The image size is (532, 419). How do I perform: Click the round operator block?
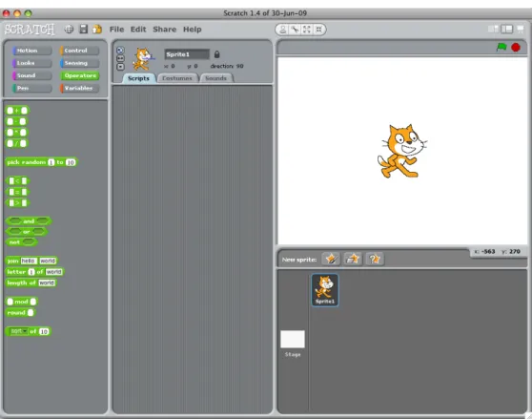click(x=21, y=312)
